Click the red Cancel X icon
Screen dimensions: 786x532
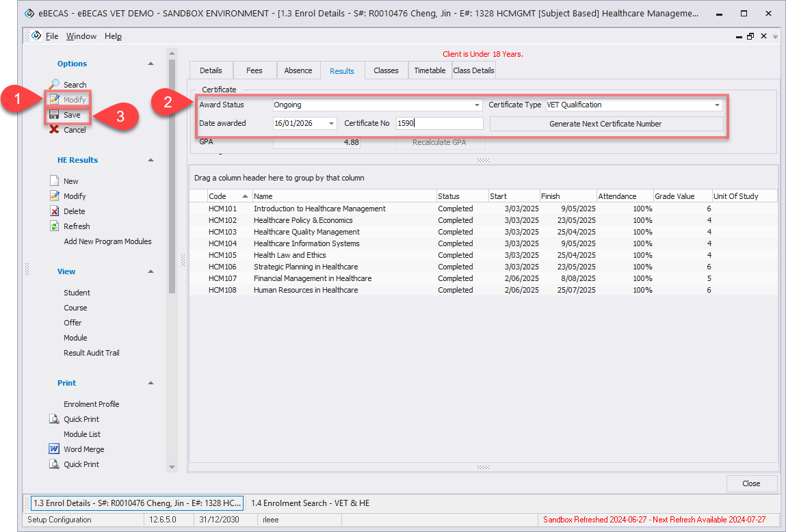point(55,130)
